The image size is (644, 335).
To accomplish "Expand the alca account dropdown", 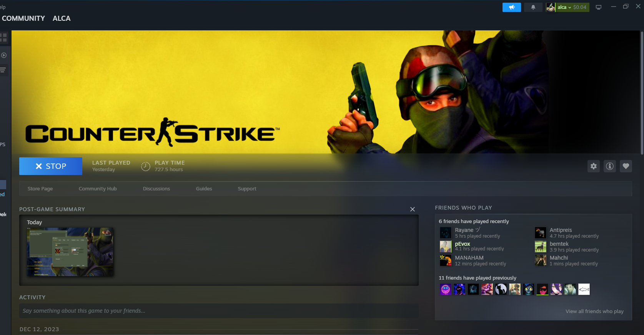I will tap(567, 7).
